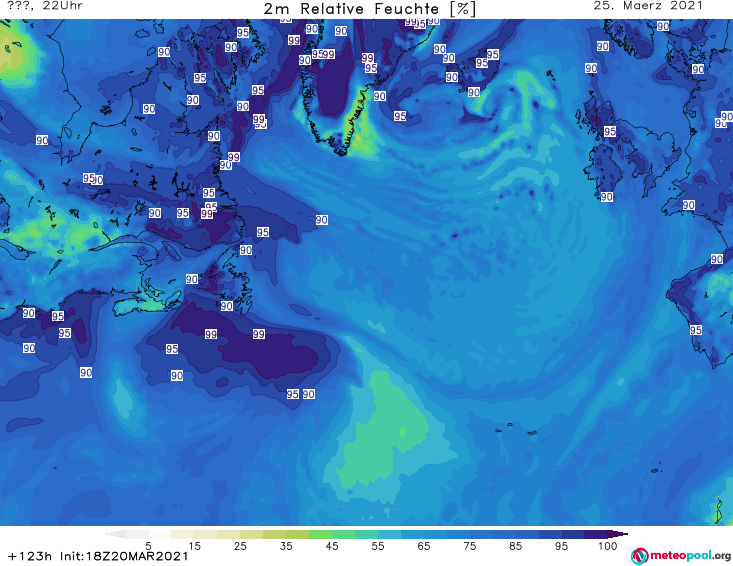Viewport: 733px width, 566px height.
Task: Click the '25' value on the color scale
Action: click(x=240, y=546)
